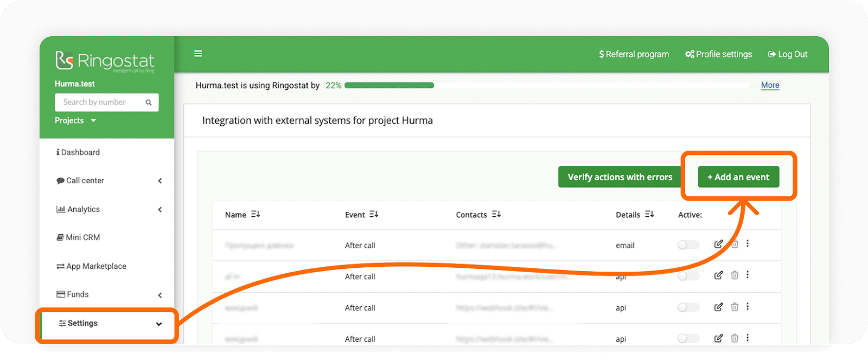
Task: Edit the second row event
Action: (x=718, y=275)
